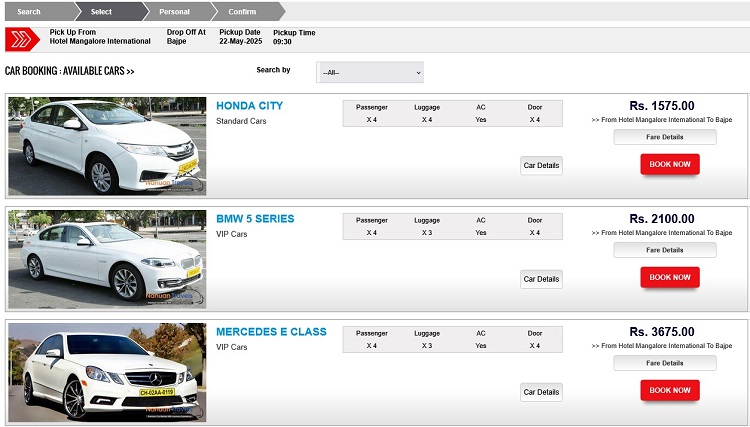View Fare Details for BMW 5 Series

(x=665, y=250)
